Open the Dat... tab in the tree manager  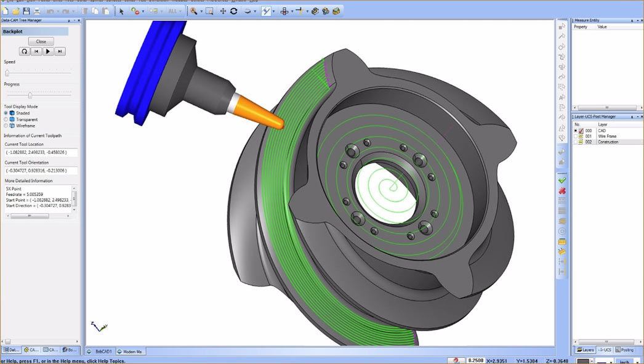[x=12, y=350]
